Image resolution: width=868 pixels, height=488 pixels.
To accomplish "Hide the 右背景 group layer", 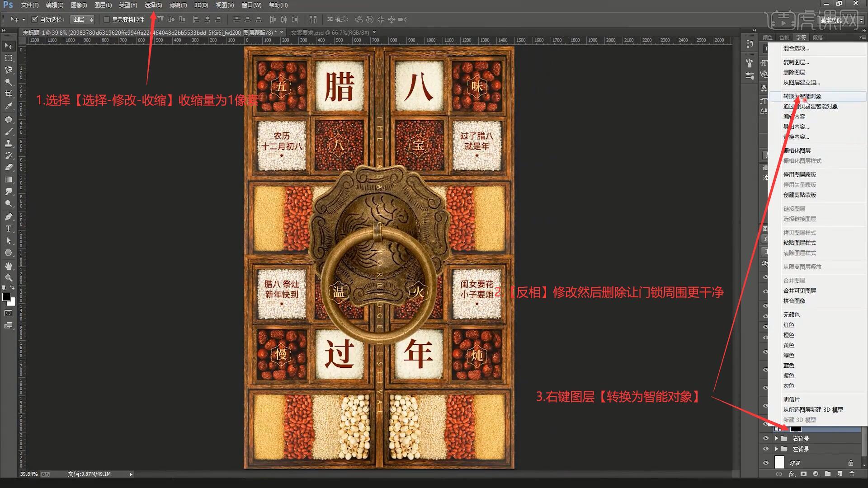I will pyautogui.click(x=765, y=438).
